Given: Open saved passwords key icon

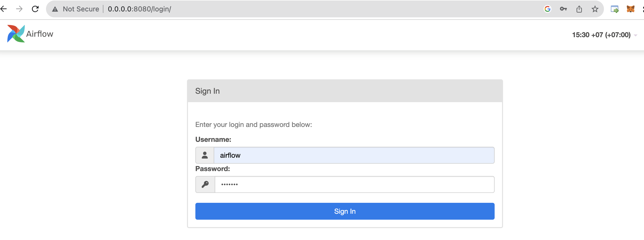Looking at the screenshot, I should [563, 9].
